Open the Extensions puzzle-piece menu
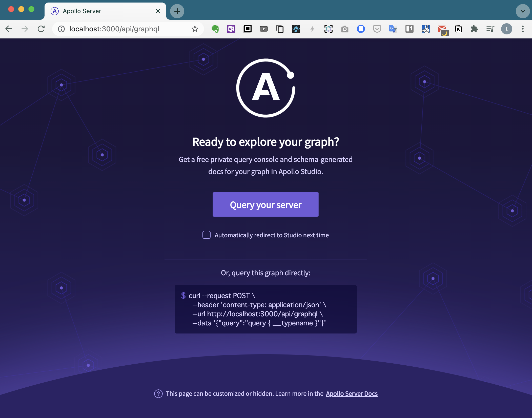This screenshot has width=532, height=418. pos(474,29)
